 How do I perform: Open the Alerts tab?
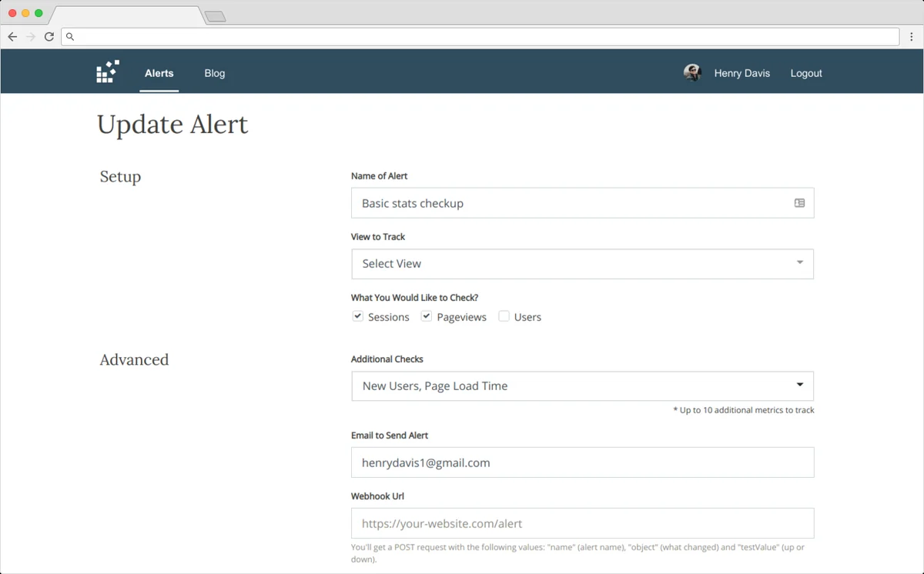(159, 73)
